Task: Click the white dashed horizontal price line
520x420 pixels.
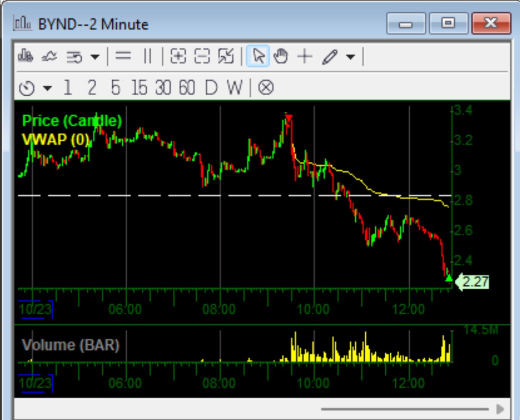Action: pyautogui.click(x=234, y=196)
